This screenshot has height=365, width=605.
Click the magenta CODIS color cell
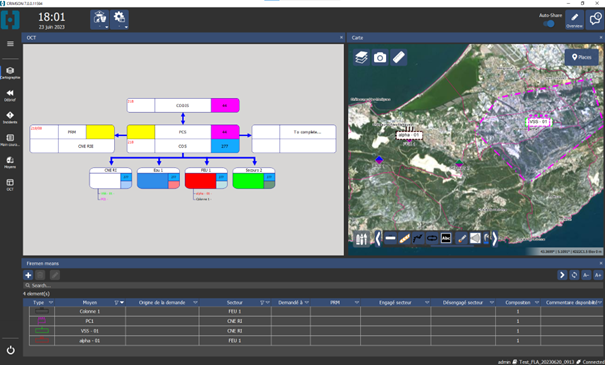point(225,105)
